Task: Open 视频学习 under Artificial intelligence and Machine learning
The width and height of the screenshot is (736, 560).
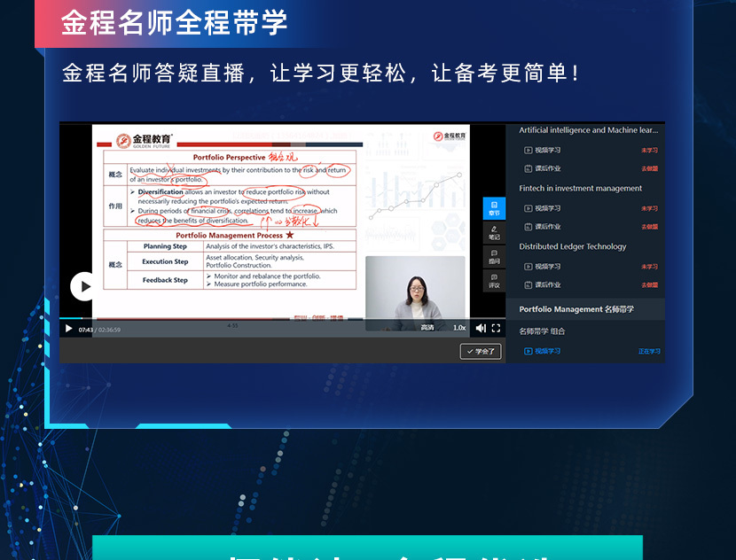Action: pos(543,150)
